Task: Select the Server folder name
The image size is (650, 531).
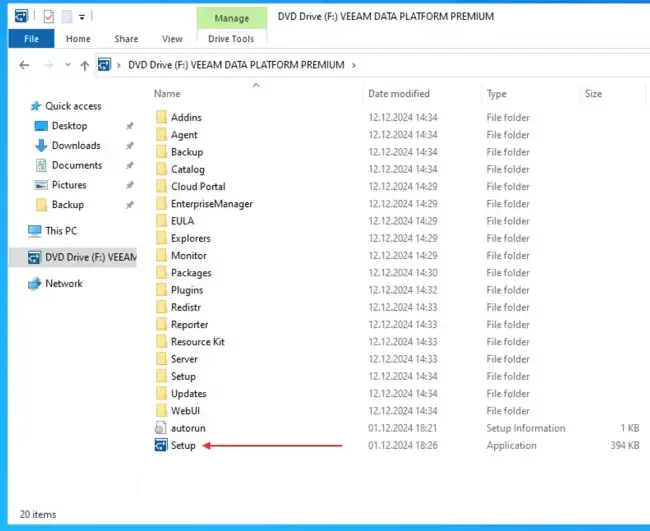Action: click(x=184, y=359)
